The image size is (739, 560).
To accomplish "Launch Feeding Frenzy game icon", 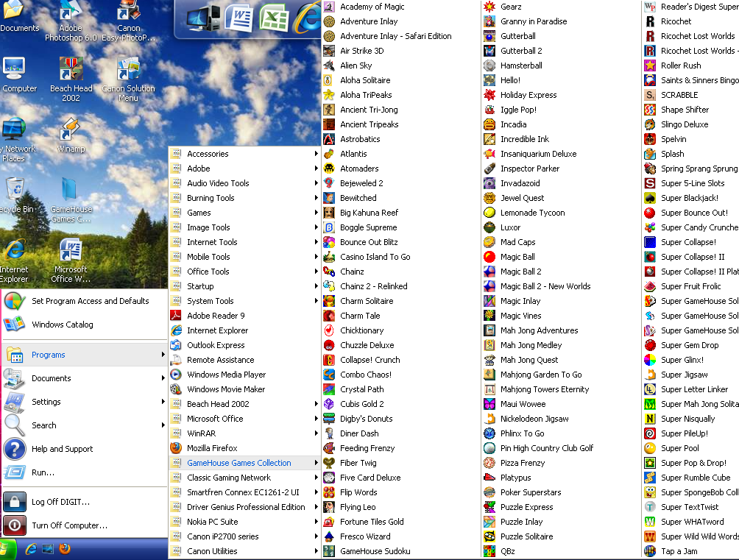I will coord(329,448).
